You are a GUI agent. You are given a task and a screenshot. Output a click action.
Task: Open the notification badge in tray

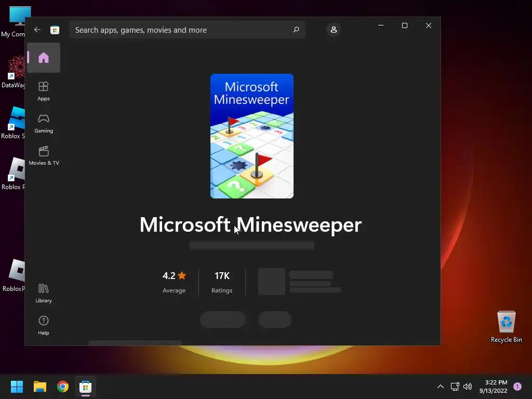517,387
